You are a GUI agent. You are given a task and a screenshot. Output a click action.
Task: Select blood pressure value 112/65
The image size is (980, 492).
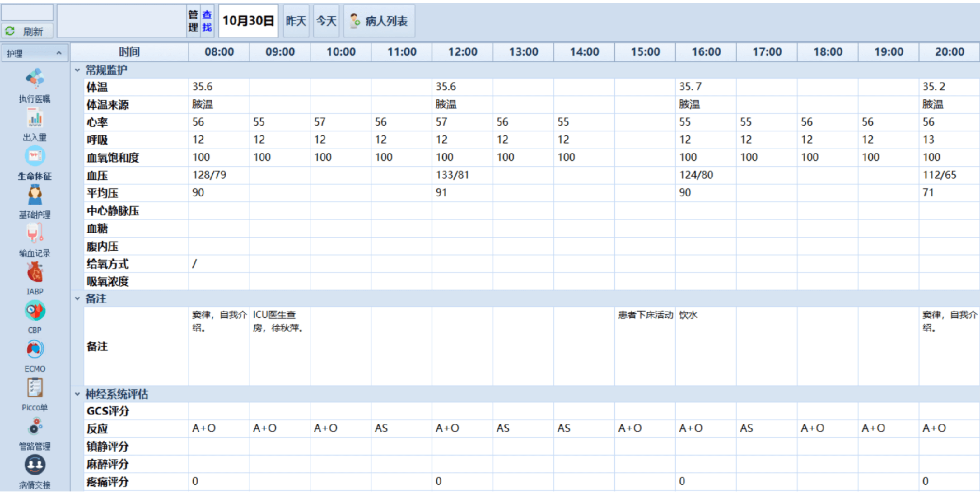pyautogui.click(x=940, y=175)
